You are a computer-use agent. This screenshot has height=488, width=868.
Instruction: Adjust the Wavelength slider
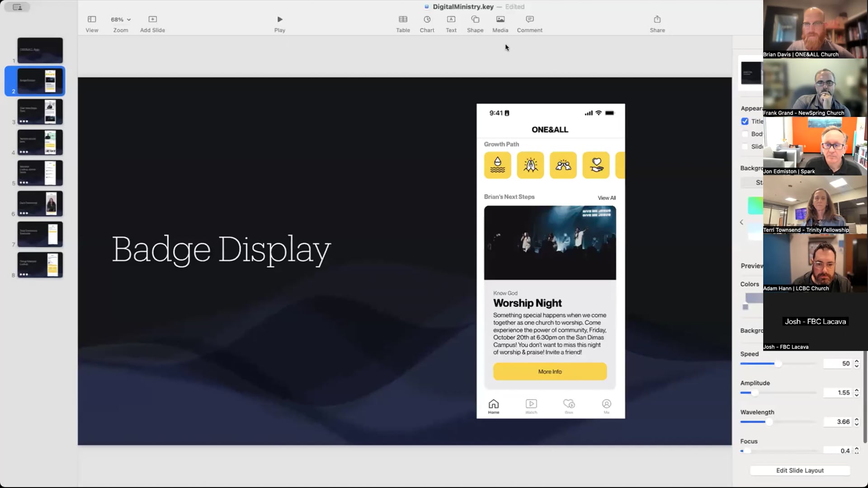click(x=769, y=422)
